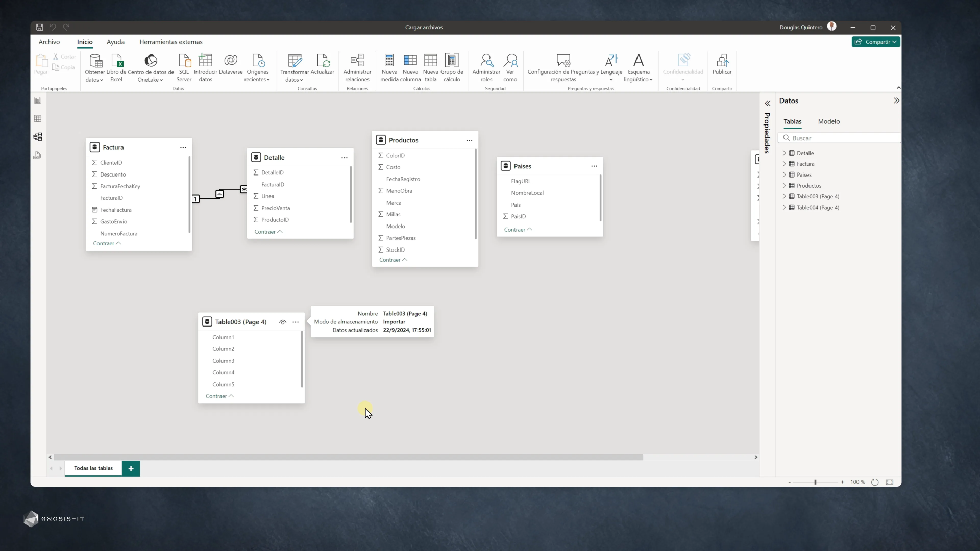Toggle visibility of Table003 (Page 4)

click(x=283, y=322)
